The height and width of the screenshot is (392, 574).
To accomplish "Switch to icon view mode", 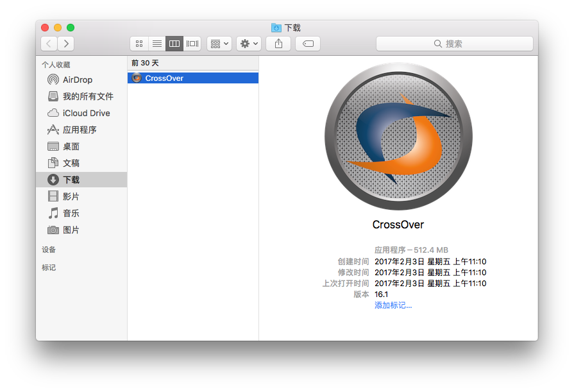I will click(x=139, y=44).
